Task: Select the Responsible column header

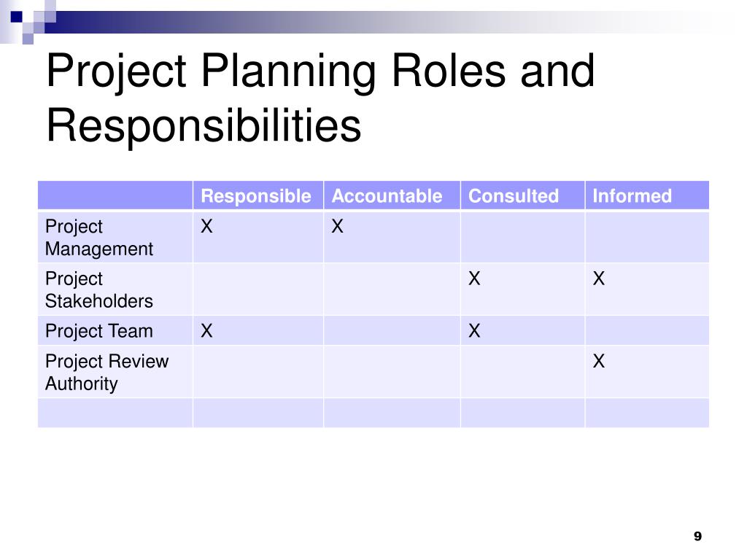Action: coord(256,195)
